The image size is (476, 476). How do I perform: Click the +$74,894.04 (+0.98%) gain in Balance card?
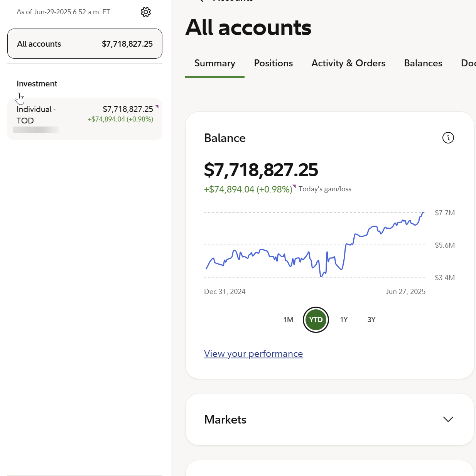[248, 189]
